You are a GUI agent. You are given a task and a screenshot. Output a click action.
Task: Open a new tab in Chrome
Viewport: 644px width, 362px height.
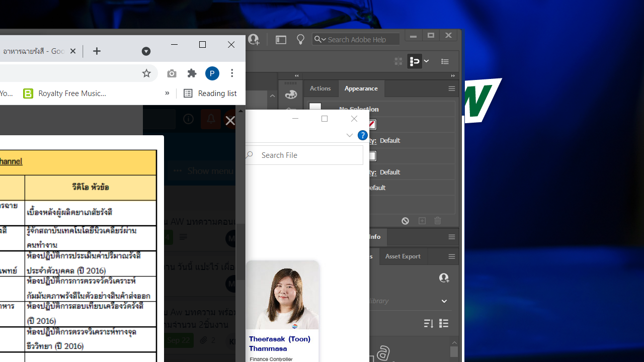(x=97, y=51)
